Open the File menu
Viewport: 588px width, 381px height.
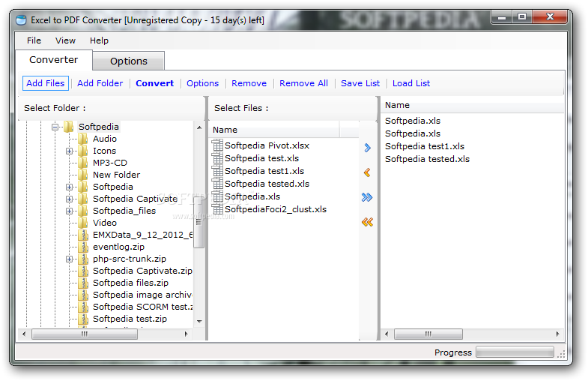coord(34,40)
